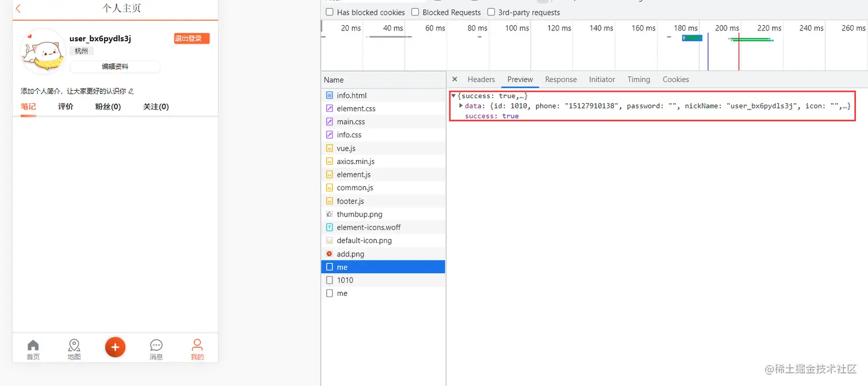This screenshot has height=386, width=868.
Task: Click the info.css file icon
Action: (x=330, y=135)
